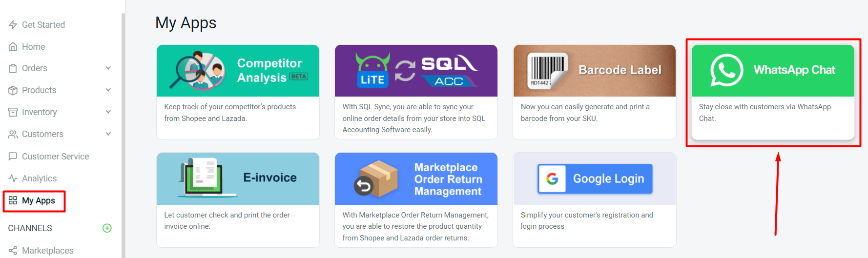Expand the Products submenu chevron
The height and width of the screenshot is (258, 868).
tap(108, 90)
